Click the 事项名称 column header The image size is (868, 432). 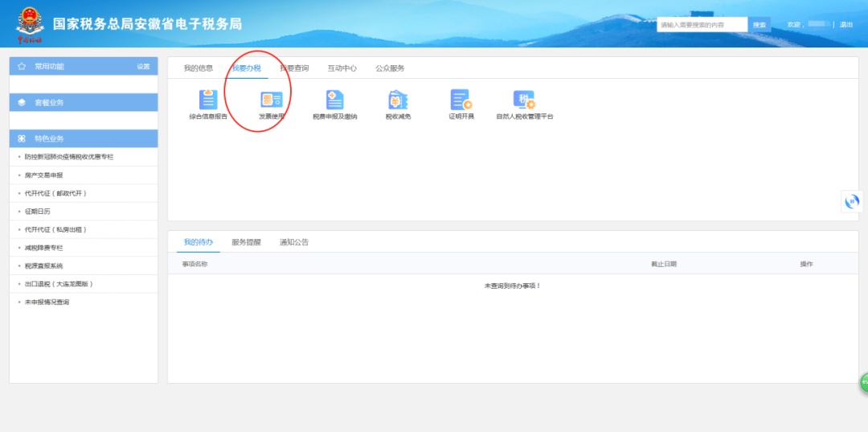click(194, 264)
